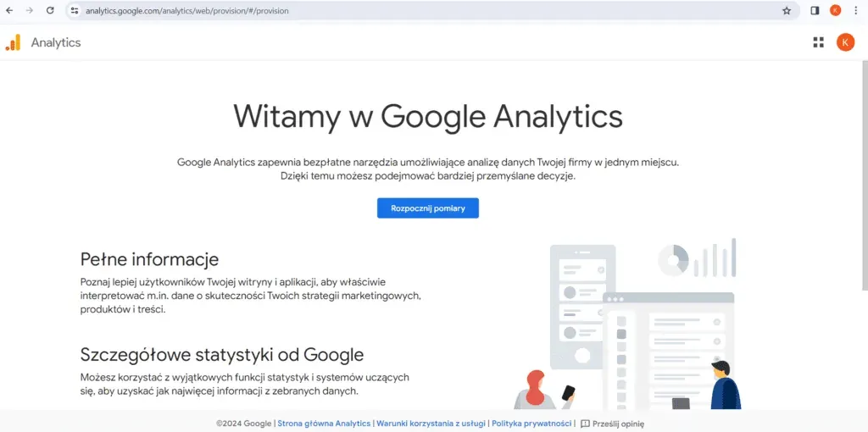Click the Google Analytics logo

[13, 42]
